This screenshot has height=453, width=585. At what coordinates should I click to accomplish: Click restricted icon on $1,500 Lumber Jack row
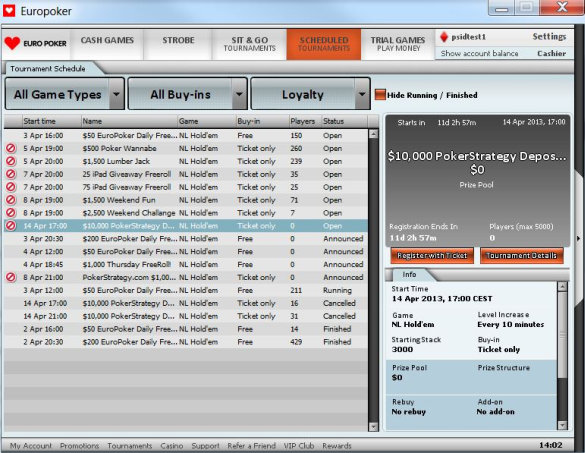(11, 161)
